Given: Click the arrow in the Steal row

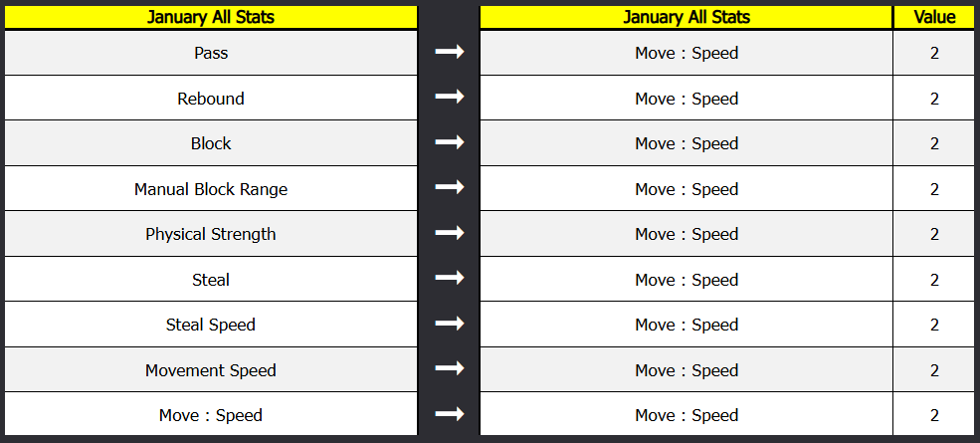Looking at the screenshot, I should click(x=450, y=280).
